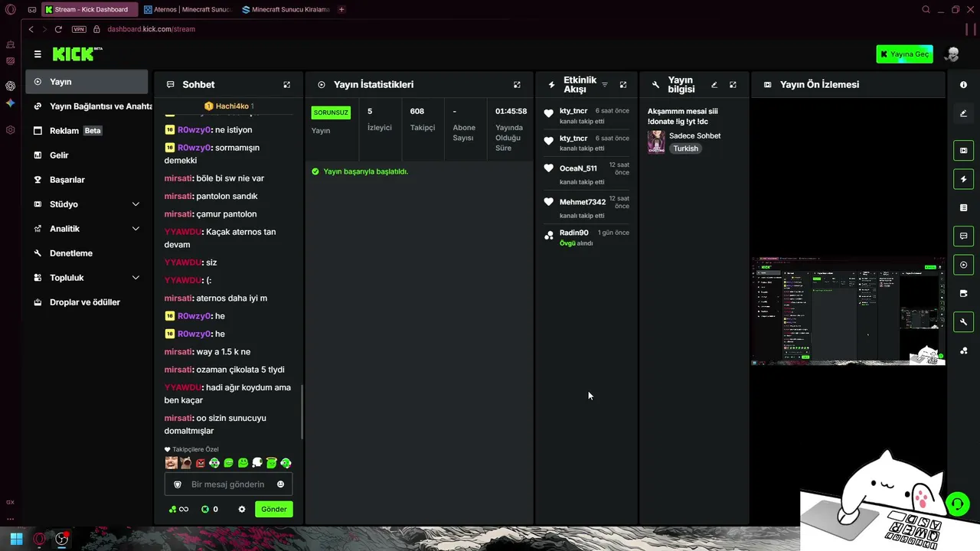
Task: Open the emoji picker in chat input
Action: pyautogui.click(x=280, y=484)
